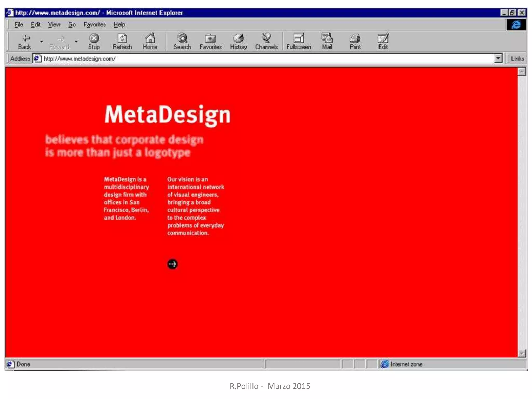532x399 pixels.
Task: Open the View menu
Action: click(x=54, y=25)
